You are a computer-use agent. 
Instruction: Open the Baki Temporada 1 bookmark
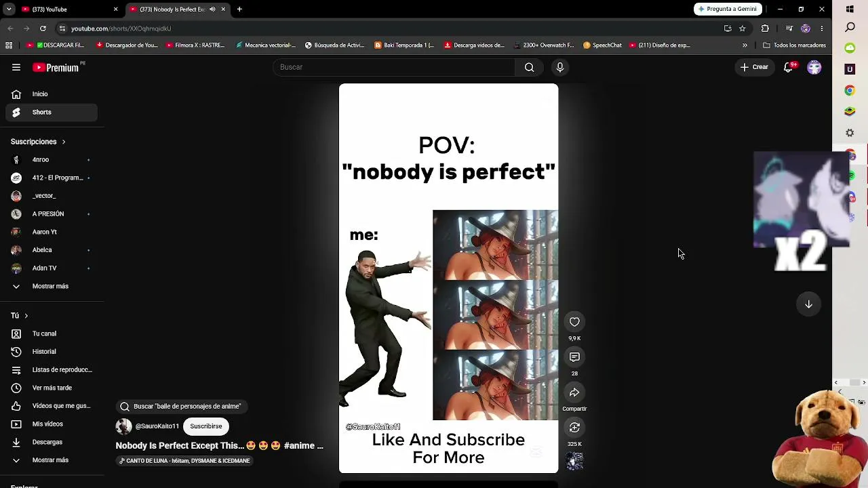(404, 45)
